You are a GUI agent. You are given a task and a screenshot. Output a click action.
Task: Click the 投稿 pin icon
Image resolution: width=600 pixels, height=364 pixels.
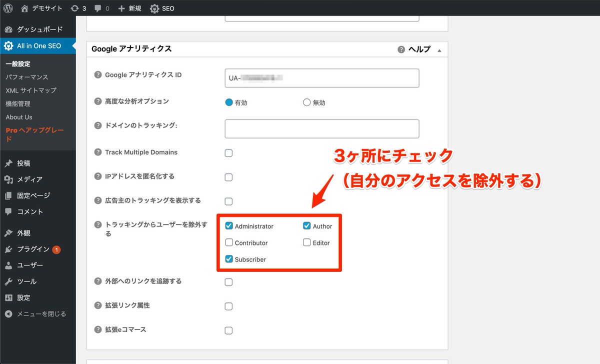(x=8, y=163)
